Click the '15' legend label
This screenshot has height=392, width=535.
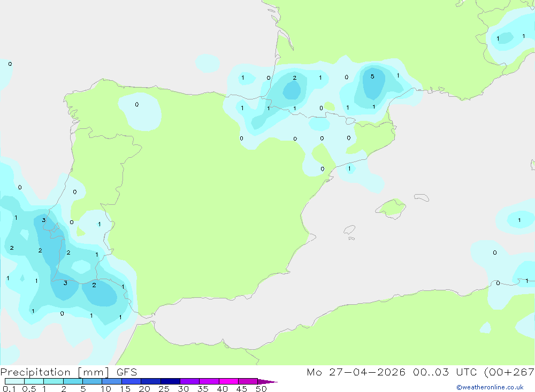125,389
